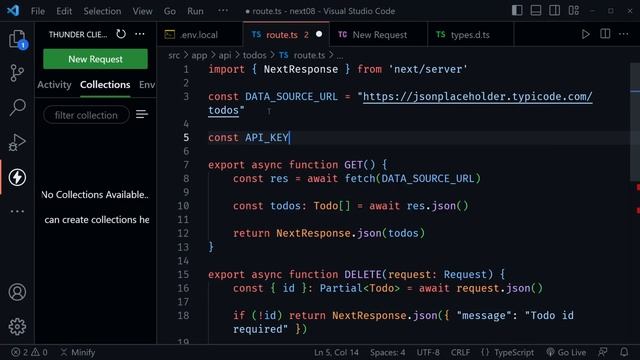Open the notifications bell in status bar
This screenshot has height=360, width=640.
click(624, 352)
